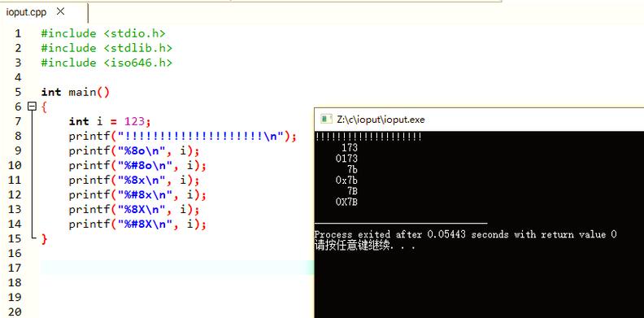Click the console output uppercase 7B
This screenshot has width=644, height=318.
pos(352,190)
